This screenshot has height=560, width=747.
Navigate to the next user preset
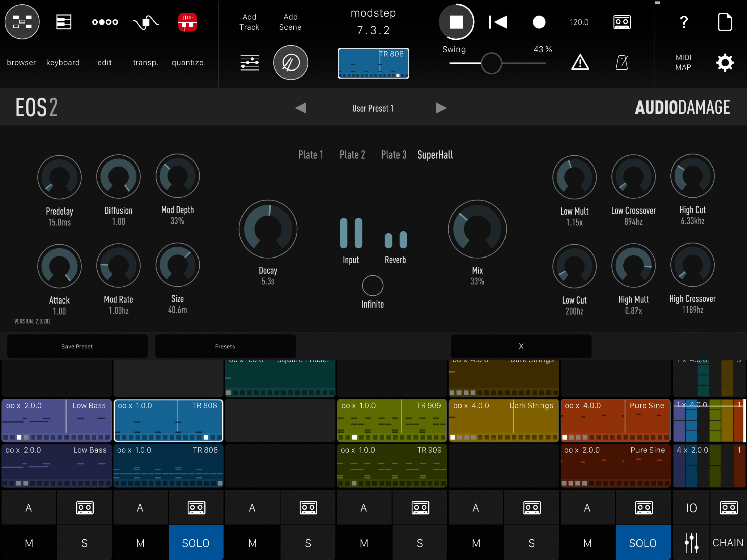click(x=441, y=108)
